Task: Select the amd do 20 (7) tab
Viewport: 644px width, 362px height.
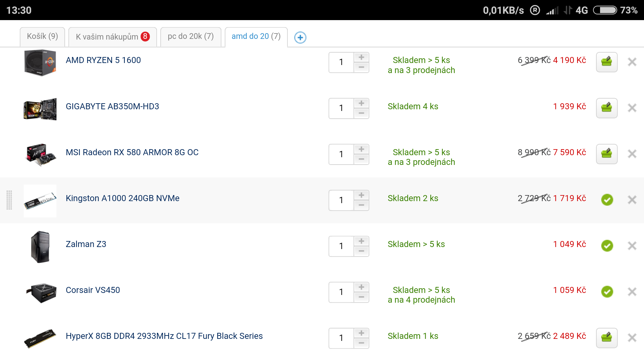Action: click(x=256, y=37)
